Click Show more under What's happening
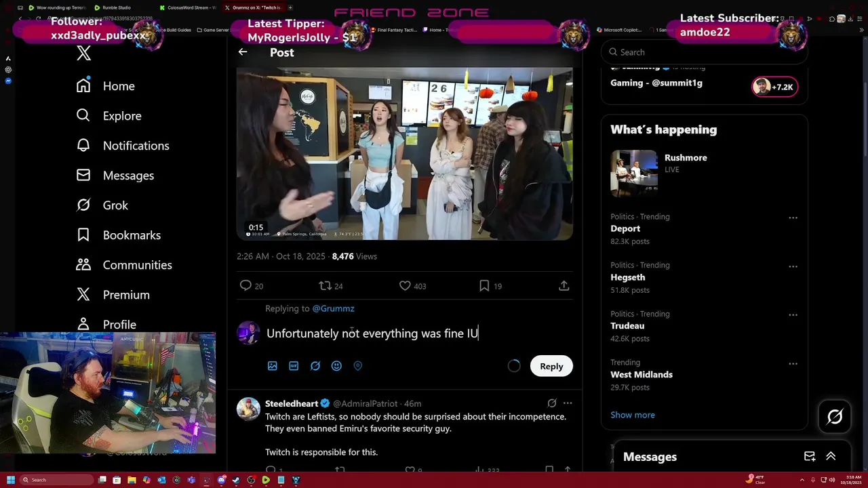The width and height of the screenshot is (868, 488). (x=633, y=415)
